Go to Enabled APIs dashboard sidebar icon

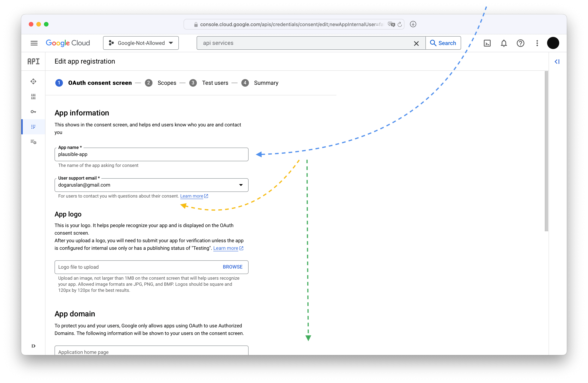pyautogui.click(x=33, y=81)
